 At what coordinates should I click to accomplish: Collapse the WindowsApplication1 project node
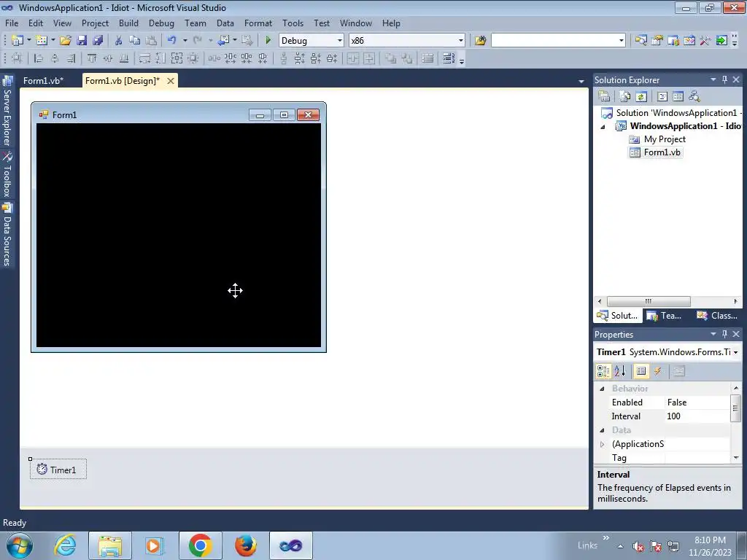(603, 127)
